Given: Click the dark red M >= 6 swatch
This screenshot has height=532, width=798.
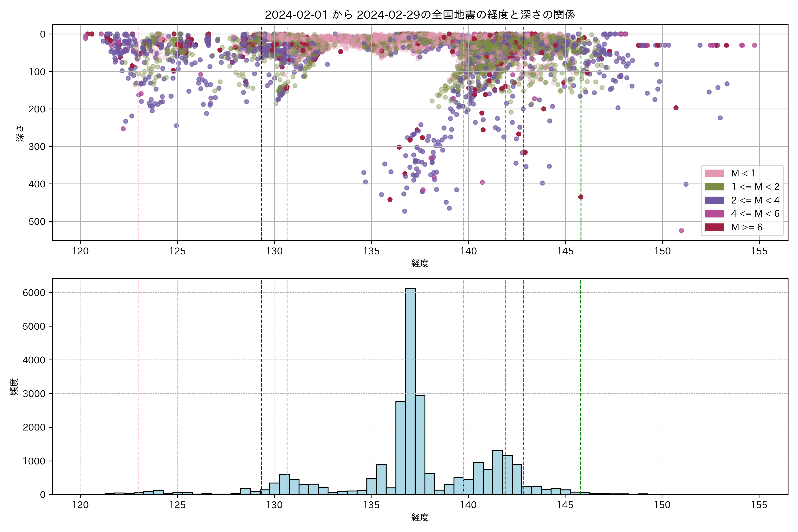Looking at the screenshot, I should coord(714,227).
